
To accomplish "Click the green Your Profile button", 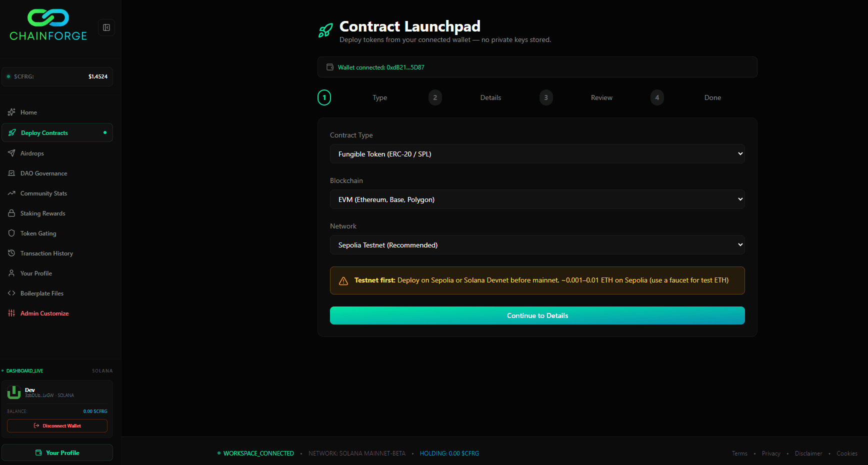I will [x=57, y=452].
